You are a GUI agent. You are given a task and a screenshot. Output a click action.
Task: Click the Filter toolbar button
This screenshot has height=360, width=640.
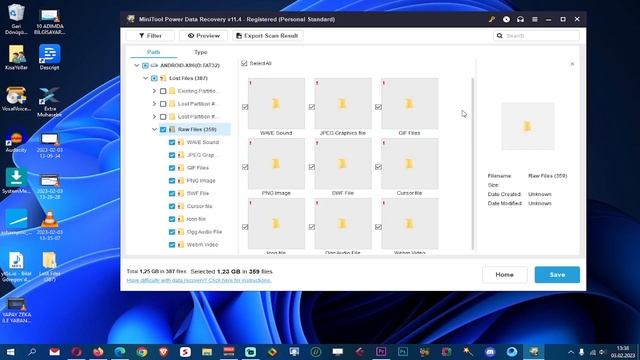pyautogui.click(x=150, y=36)
